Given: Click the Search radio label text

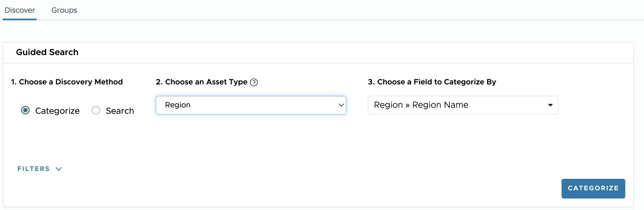Looking at the screenshot, I should pyautogui.click(x=120, y=111).
